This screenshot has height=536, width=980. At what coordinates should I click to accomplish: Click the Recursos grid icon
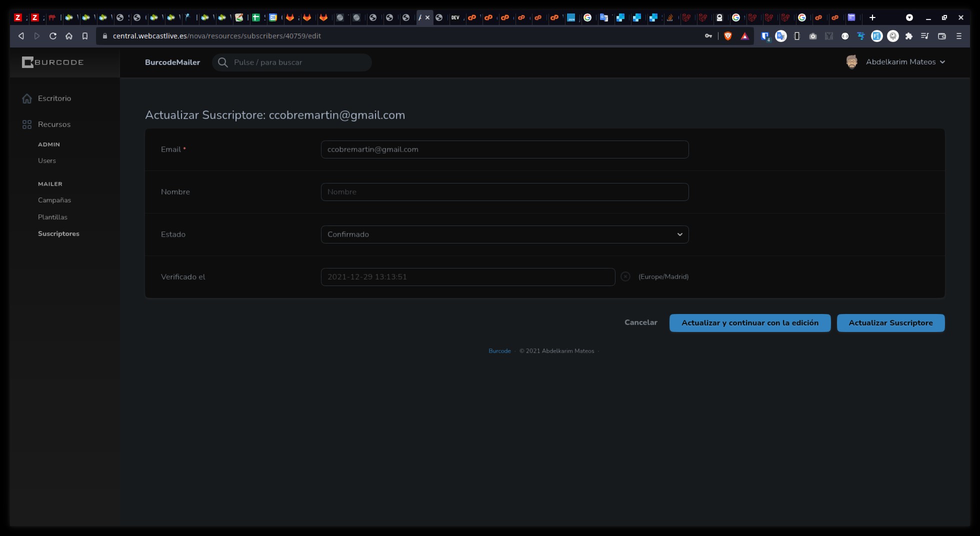pos(27,124)
